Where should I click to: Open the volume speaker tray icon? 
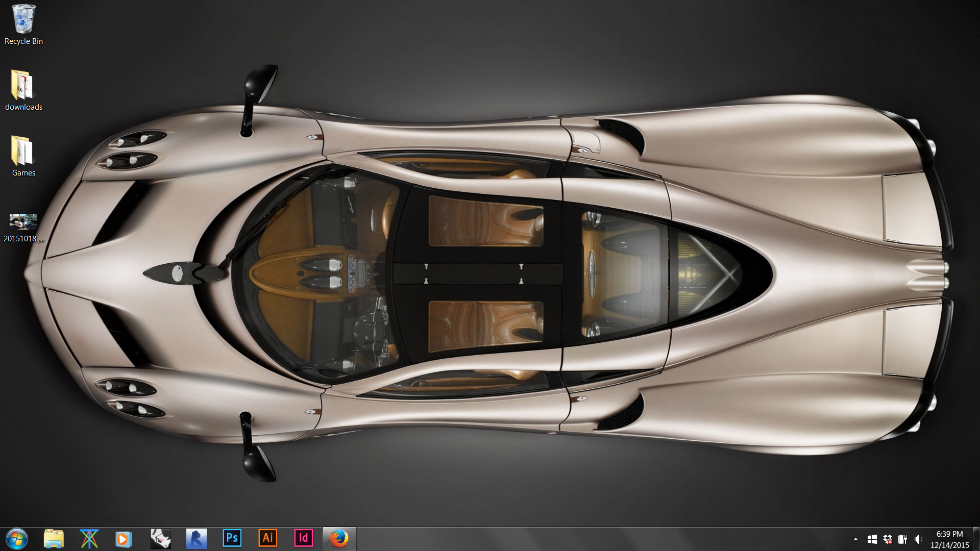918,539
